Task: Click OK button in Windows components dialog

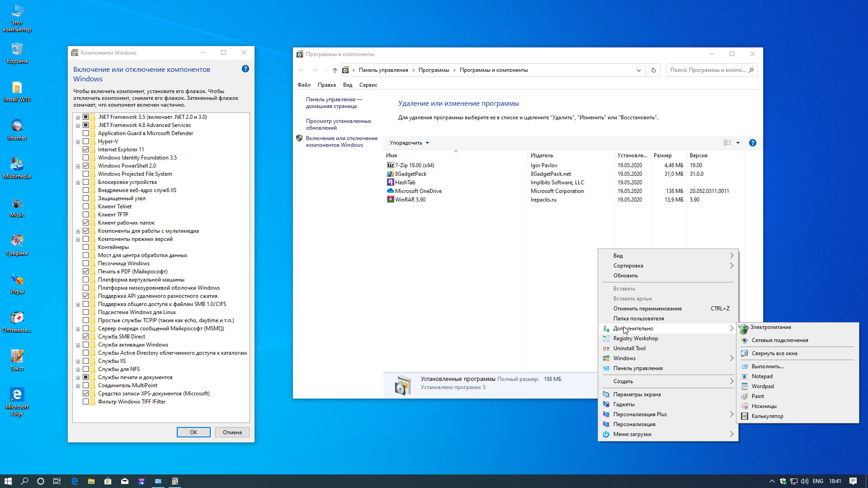Action: click(193, 432)
